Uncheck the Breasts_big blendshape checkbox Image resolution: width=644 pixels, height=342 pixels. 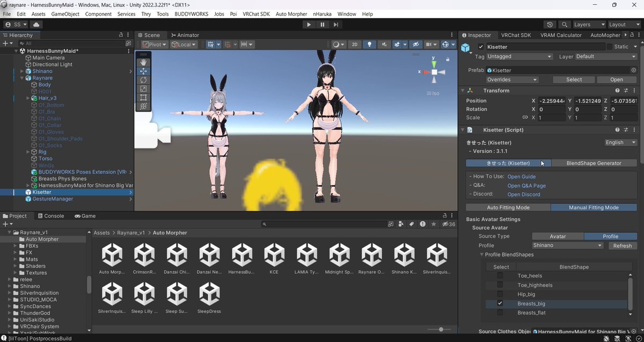click(500, 303)
